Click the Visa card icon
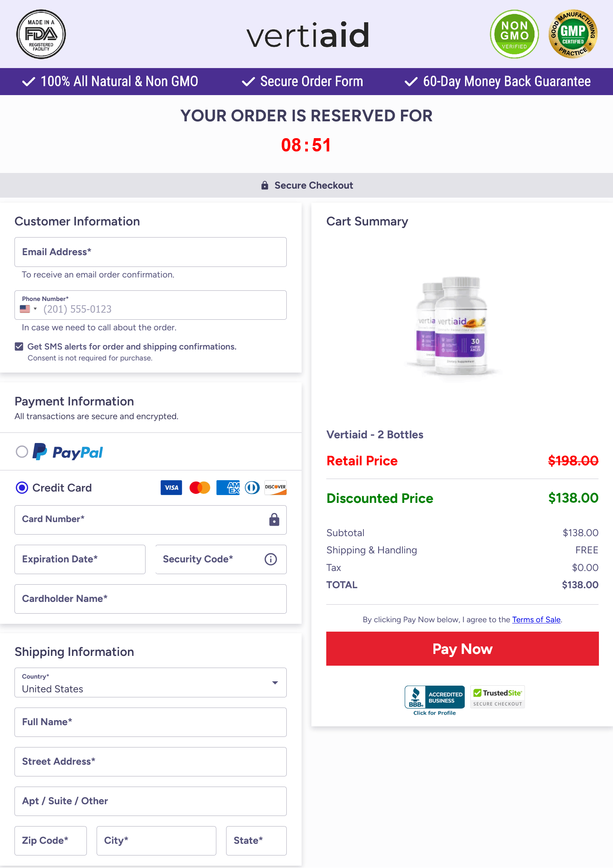 point(171,487)
